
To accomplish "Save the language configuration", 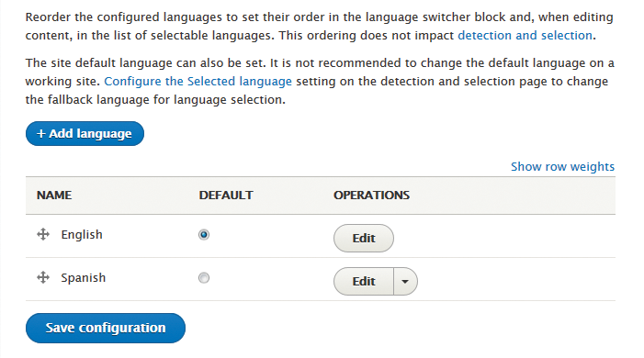I will tap(106, 328).
